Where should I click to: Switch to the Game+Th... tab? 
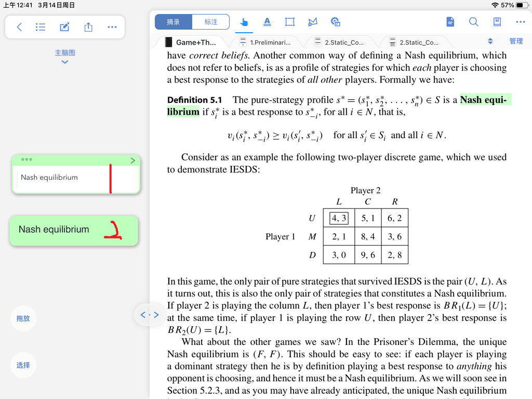coord(192,43)
